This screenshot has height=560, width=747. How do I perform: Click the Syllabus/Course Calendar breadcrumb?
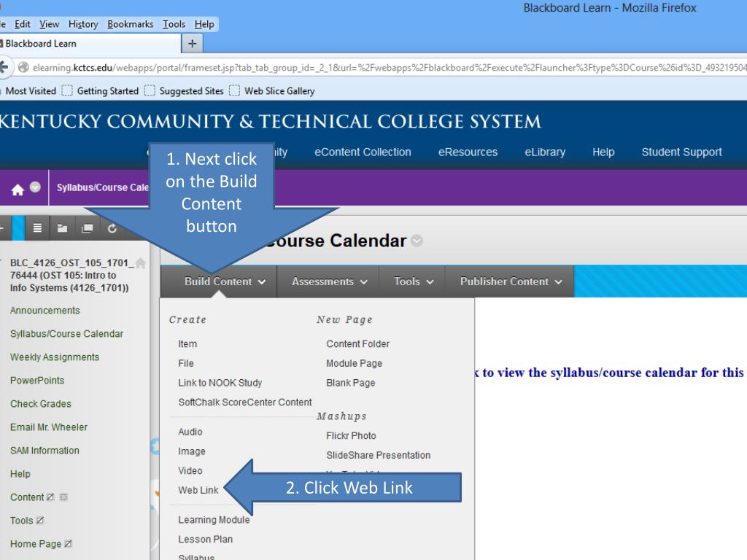coord(103,187)
